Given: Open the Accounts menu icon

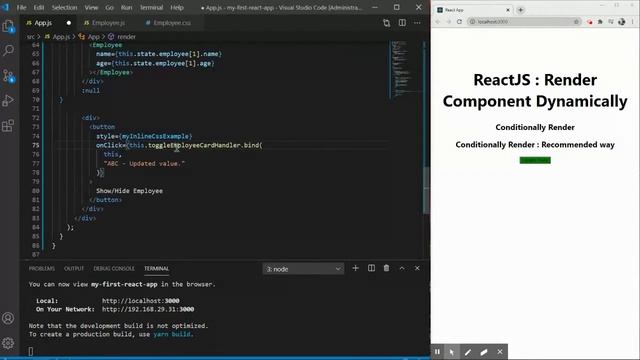Looking at the screenshot, I should pos(8,318).
